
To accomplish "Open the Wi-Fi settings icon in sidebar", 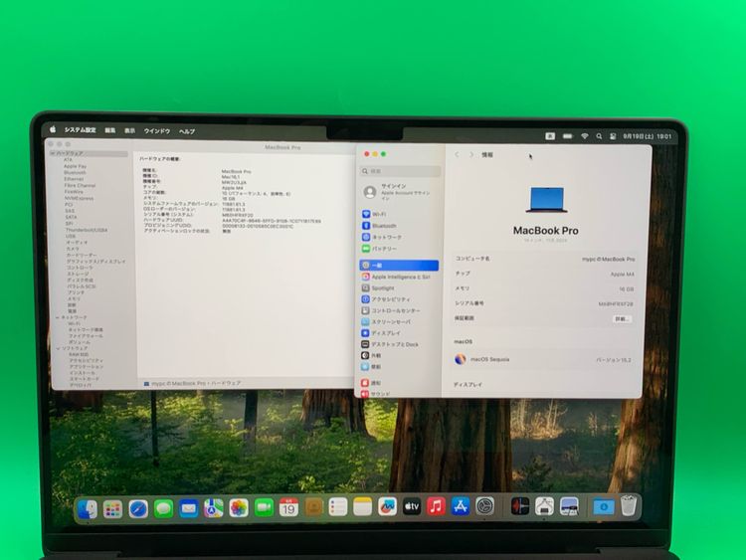I will tap(366, 214).
